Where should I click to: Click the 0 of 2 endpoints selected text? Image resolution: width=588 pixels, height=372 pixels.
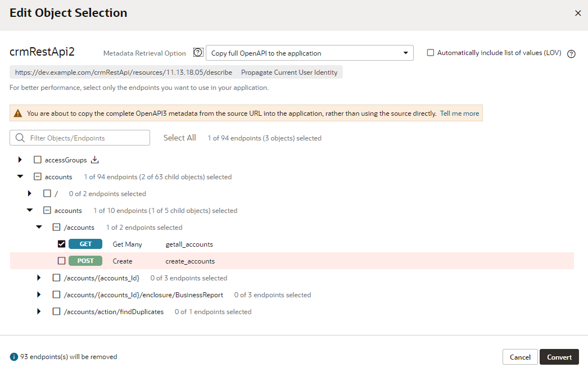tap(107, 194)
